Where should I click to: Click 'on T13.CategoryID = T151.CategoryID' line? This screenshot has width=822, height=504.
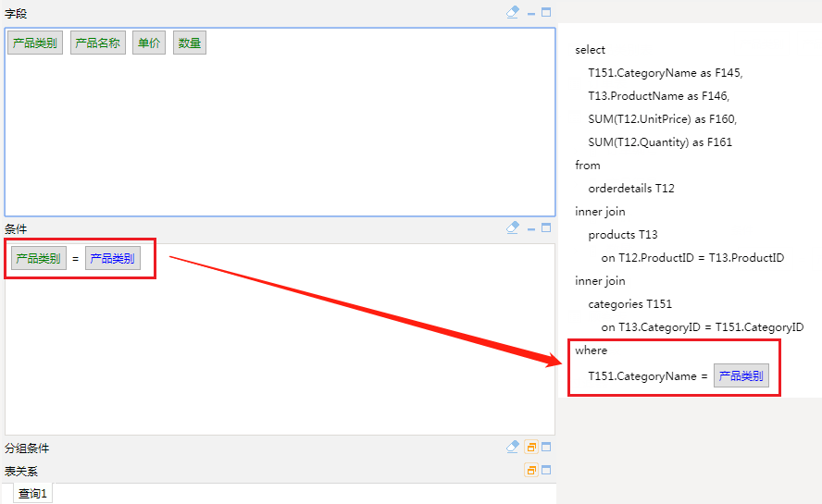(x=703, y=327)
